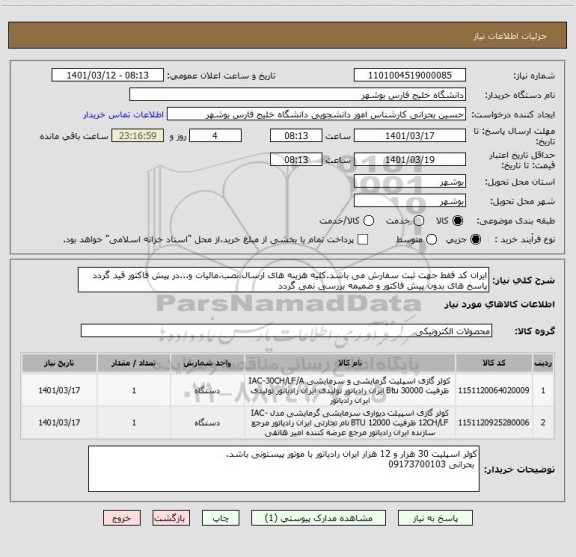576x557 pixels.
Task: Click the واحد شمارش column header
Action: (208, 363)
